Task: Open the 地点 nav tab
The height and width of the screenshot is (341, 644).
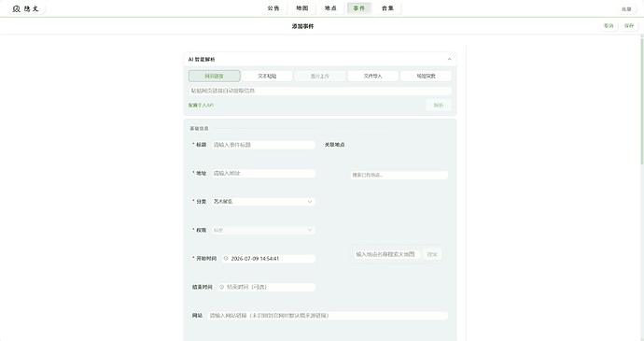Action: pos(330,8)
